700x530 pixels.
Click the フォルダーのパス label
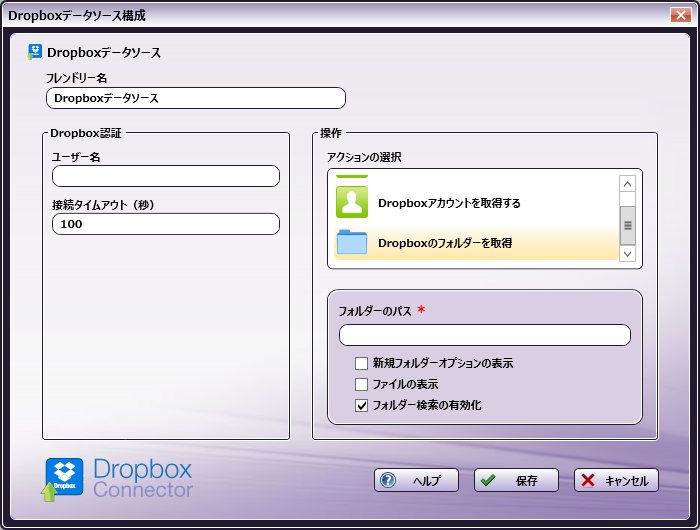tap(375, 311)
